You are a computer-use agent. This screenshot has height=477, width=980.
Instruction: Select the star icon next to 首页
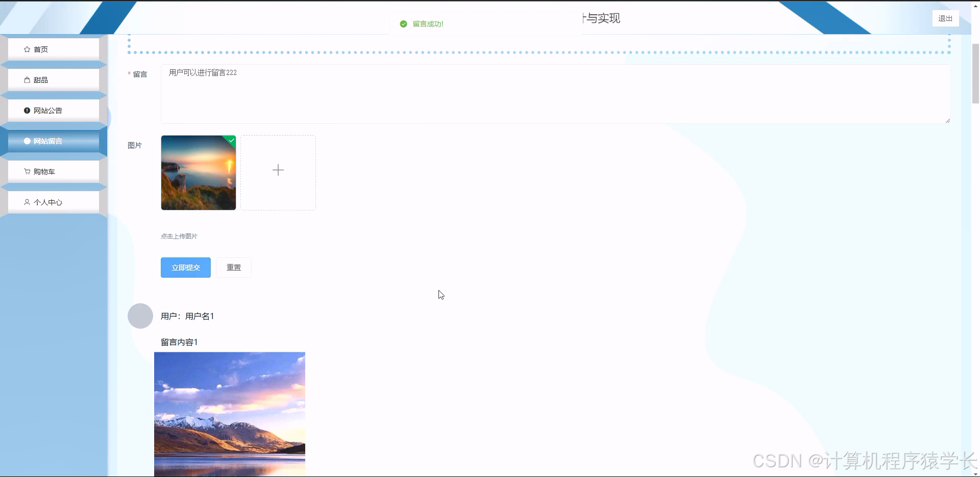[27, 49]
